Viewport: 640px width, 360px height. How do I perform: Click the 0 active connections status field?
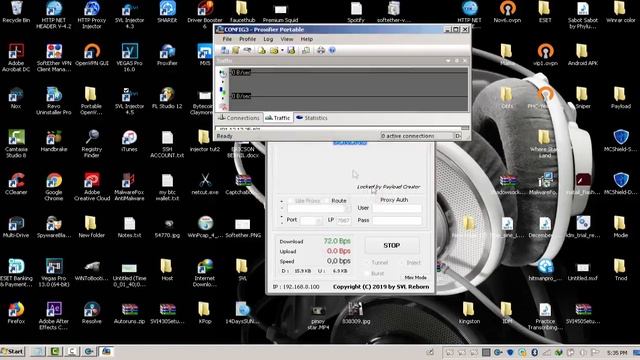(417, 136)
